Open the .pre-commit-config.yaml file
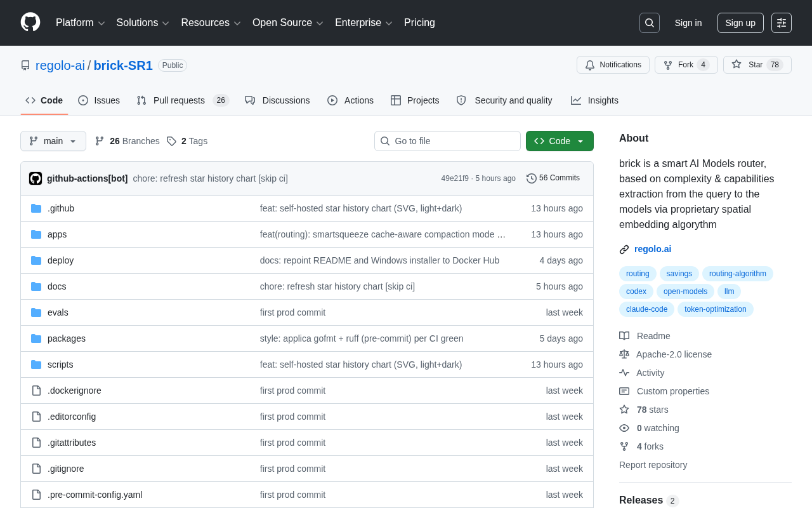Viewport: 812px width, 508px height. pos(95,495)
